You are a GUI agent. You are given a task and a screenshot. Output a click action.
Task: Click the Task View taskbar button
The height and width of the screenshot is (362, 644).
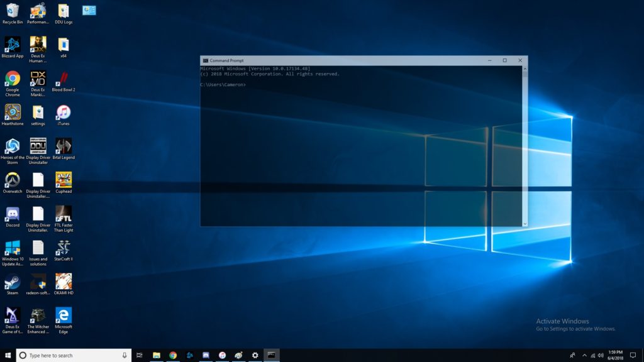[140, 355]
